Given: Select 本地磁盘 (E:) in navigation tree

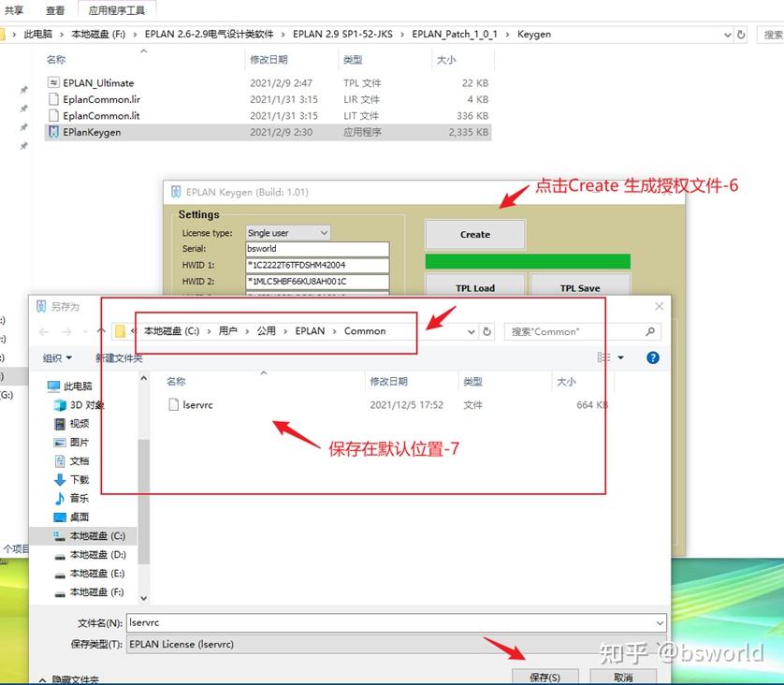Looking at the screenshot, I should (x=90, y=574).
